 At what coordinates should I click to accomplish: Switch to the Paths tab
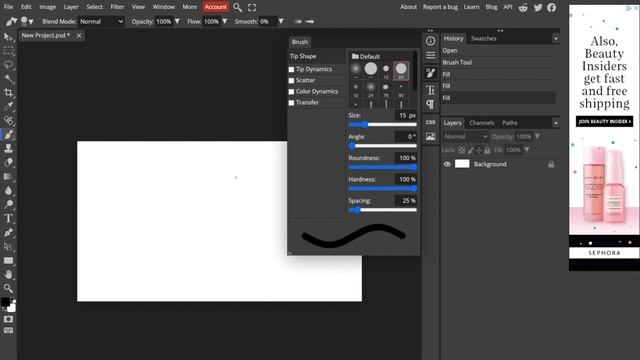(x=510, y=123)
